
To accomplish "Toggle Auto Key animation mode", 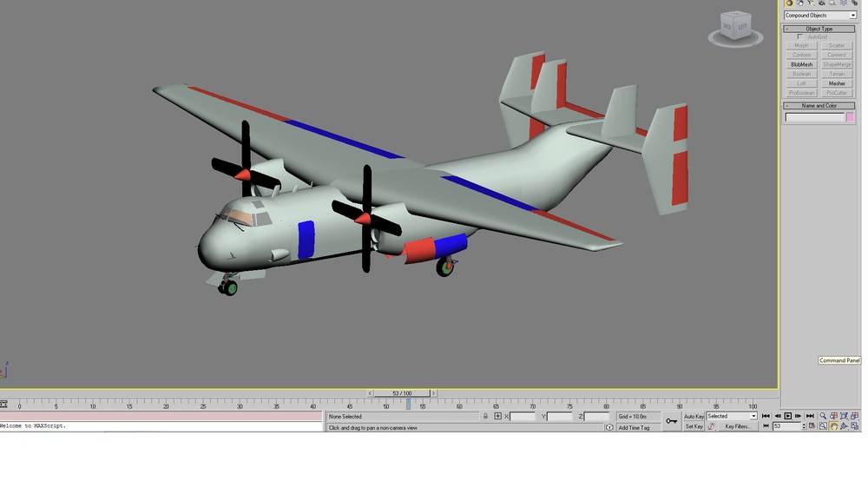I will pos(694,416).
